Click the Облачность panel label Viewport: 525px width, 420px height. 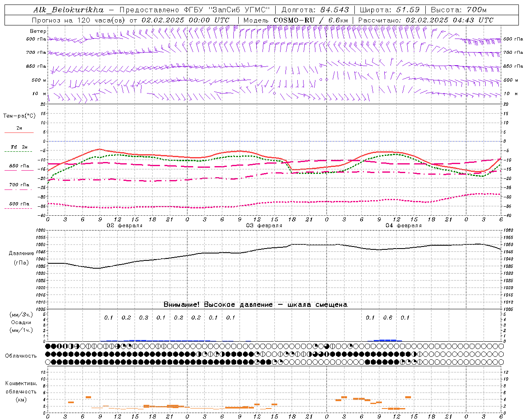[x=21, y=356]
